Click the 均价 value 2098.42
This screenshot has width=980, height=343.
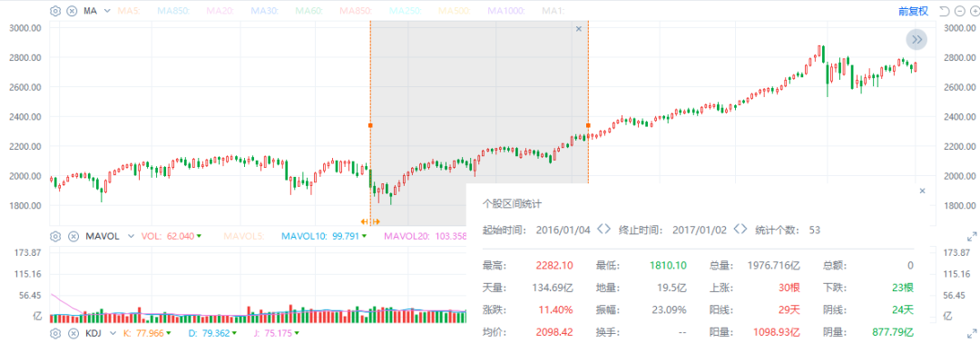coord(554,332)
